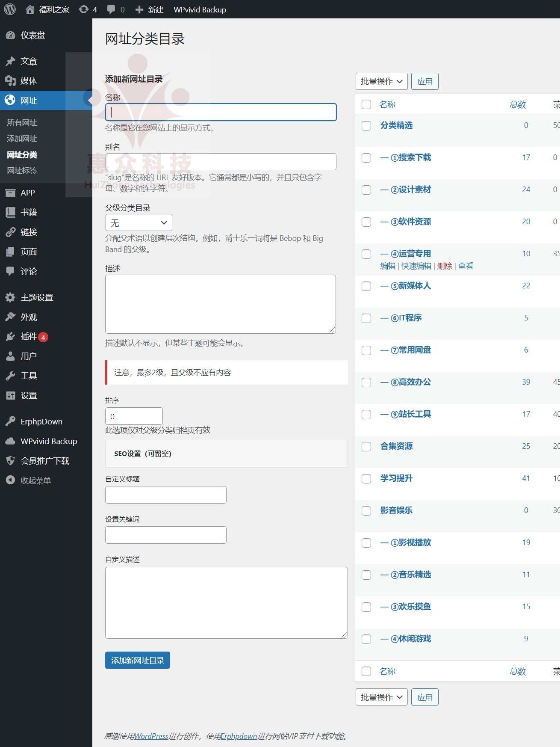Click the 仪表盘 dashboard icon
Image resolution: width=560 pixels, height=747 pixels.
pyautogui.click(x=10, y=36)
